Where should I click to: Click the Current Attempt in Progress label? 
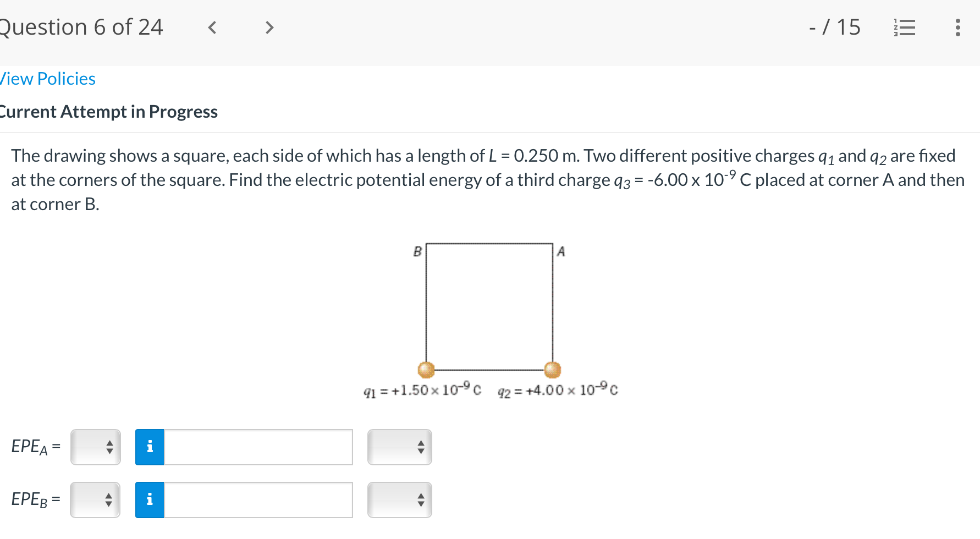click(108, 112)
